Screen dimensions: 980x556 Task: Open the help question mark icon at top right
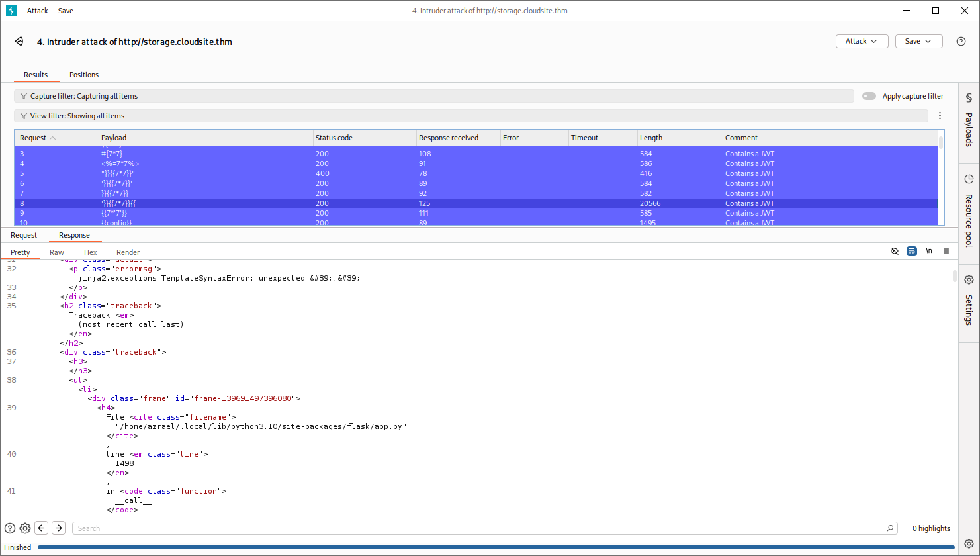tap(961, 42)
